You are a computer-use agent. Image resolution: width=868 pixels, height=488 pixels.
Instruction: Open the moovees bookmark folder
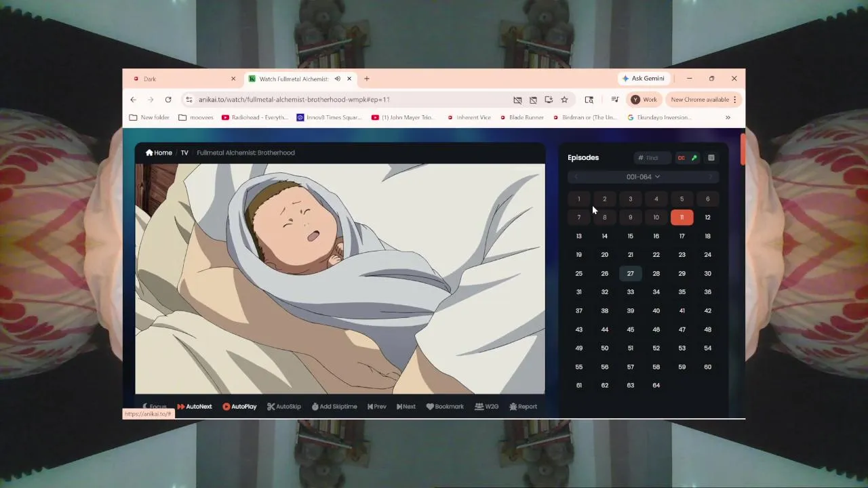click(196, 117)
